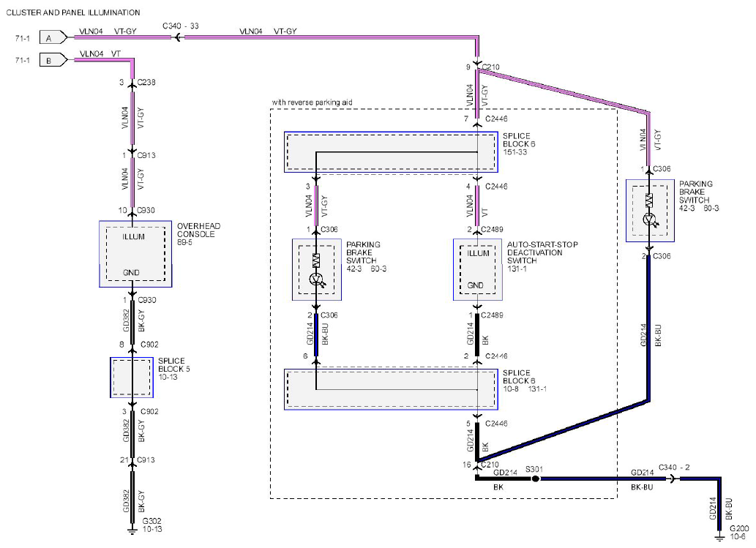The height and width of the screenshot is (548, 756).
Task: Click resistor symbol in Parking Brake Switch inside dashed area
Action: click(x=316, y=260)
